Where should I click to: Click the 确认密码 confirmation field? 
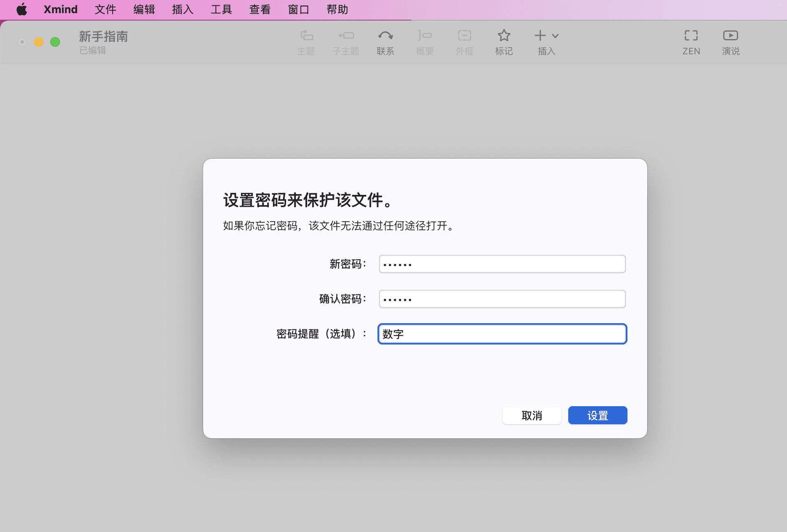[501, 299]
